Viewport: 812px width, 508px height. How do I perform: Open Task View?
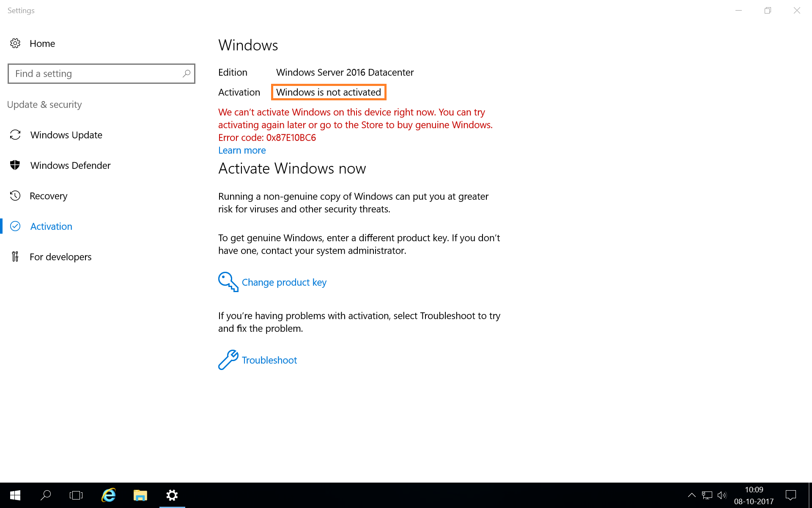click(76, 495)
